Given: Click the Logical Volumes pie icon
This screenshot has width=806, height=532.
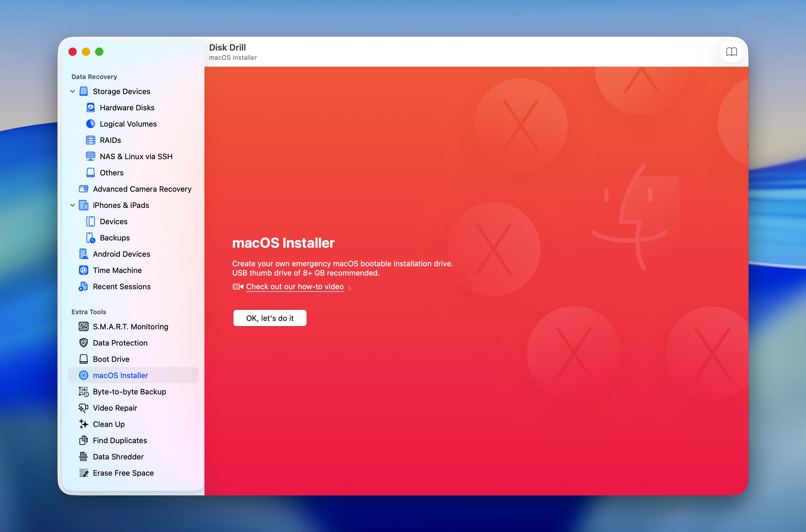Looking at the screenshot, I should [x=91, y=124].
